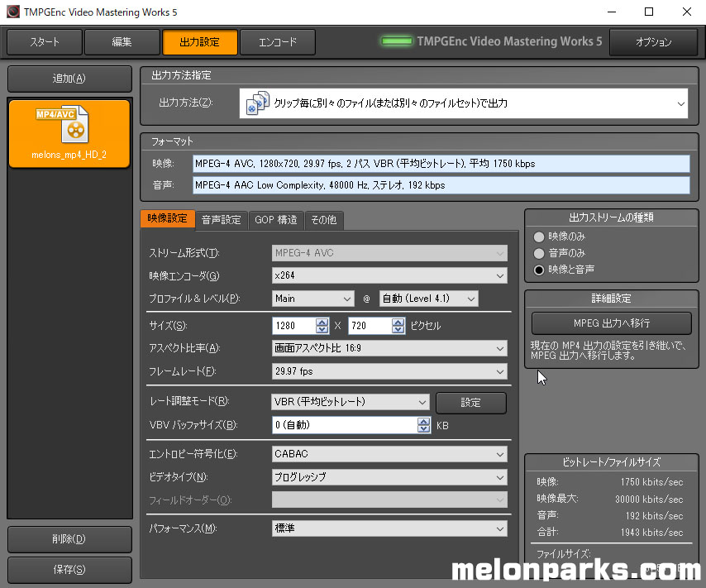Maximize the TMPGEnc window
Image resolution: width=706 pixels, height=588 pixels.
click(649, 12)
